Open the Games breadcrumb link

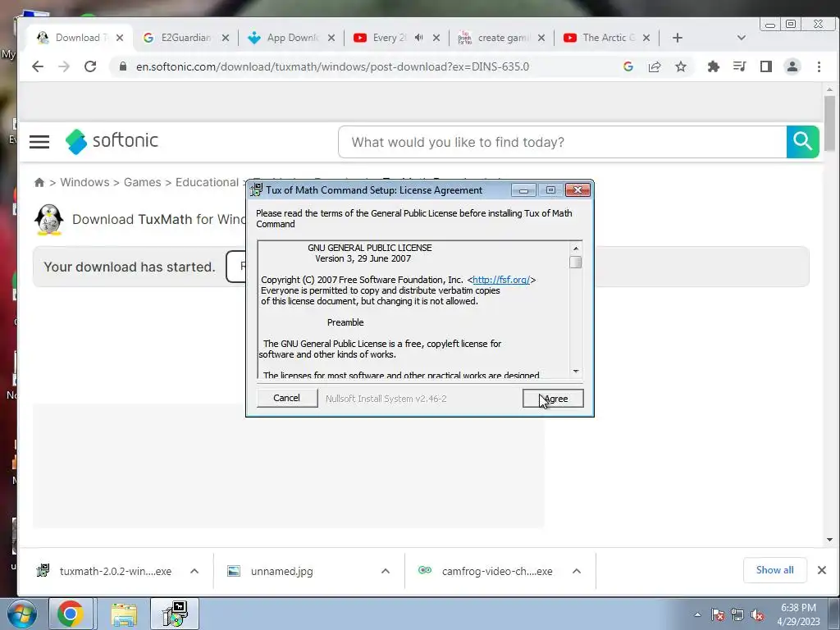click(142, 182)
